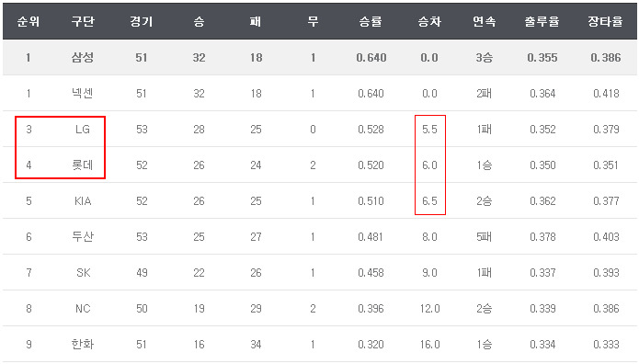The width and height of the screenshot is (639, 364).
Task: Click 삼성's 0.640 winning percentage cell
Action: (x=371, y=58)
